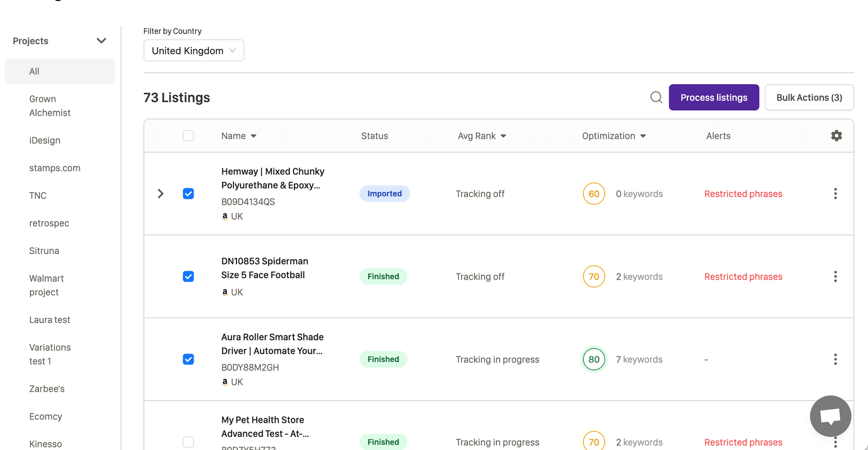Collapse the Projects sidebar section
Image resolution: width=868 pixels, height=450 pixels.
tap(101, 41)
